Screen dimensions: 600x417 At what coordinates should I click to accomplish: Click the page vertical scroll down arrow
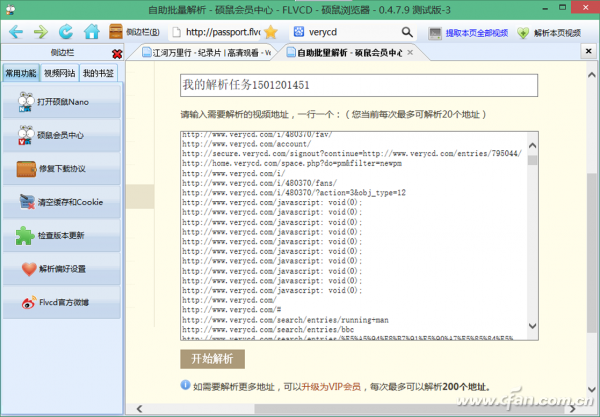[592, 389]
